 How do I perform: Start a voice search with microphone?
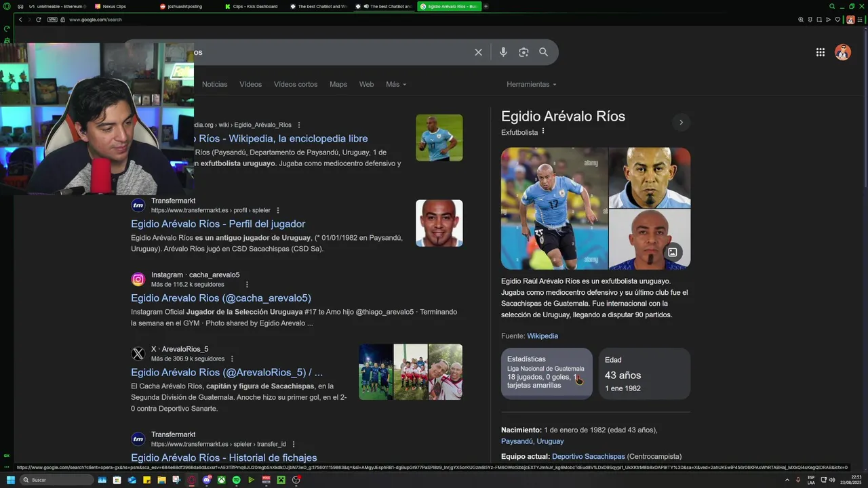(503, 52)
